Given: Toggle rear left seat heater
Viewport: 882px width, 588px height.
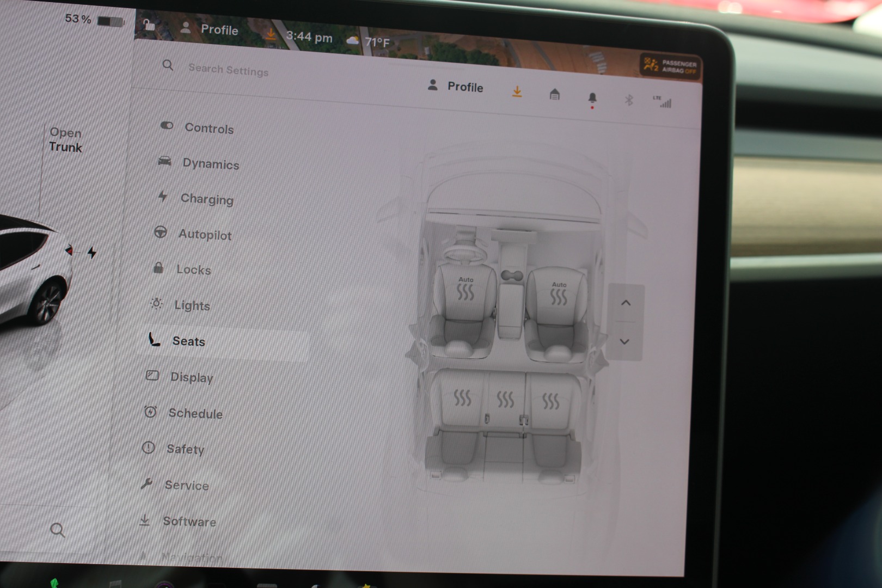Looking at the screenshot, I should [x=462, y=398].
